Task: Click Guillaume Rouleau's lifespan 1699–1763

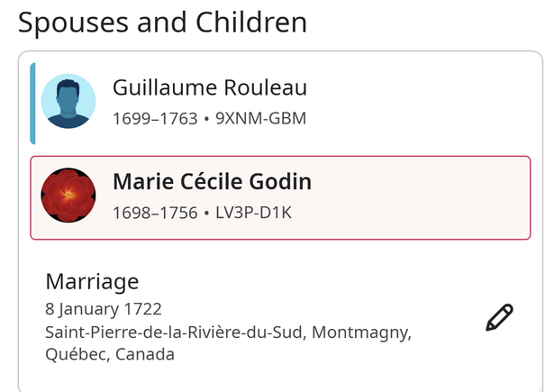Action: (x=155, y=118)
